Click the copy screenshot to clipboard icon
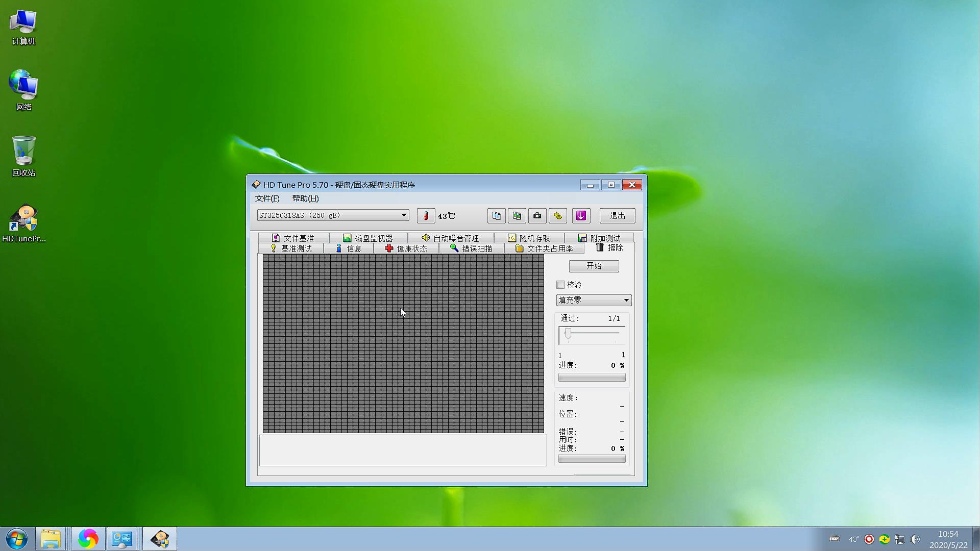Viewport: 980px width, 551px height. (517, 216)
